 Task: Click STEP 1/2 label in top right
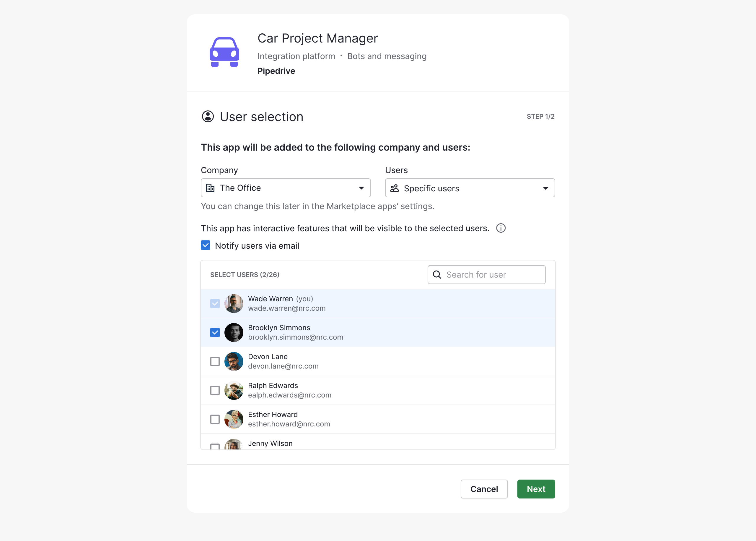539,117
